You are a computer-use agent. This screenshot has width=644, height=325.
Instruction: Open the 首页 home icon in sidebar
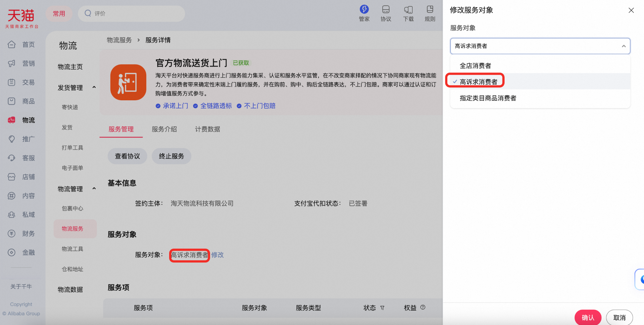12,44
